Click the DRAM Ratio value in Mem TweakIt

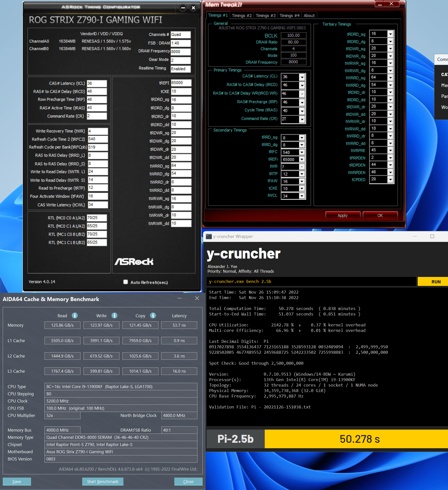[x=293, y=42]
